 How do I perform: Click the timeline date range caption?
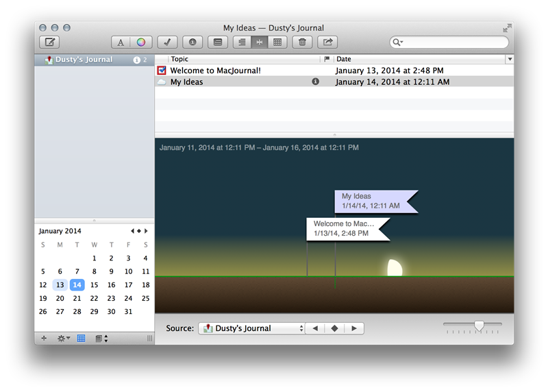point(259,147)
